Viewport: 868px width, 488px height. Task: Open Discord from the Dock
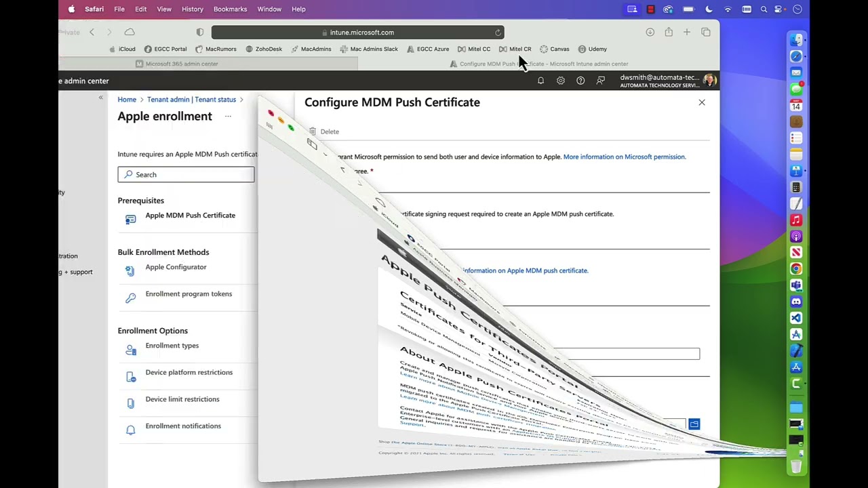[796, 302]
